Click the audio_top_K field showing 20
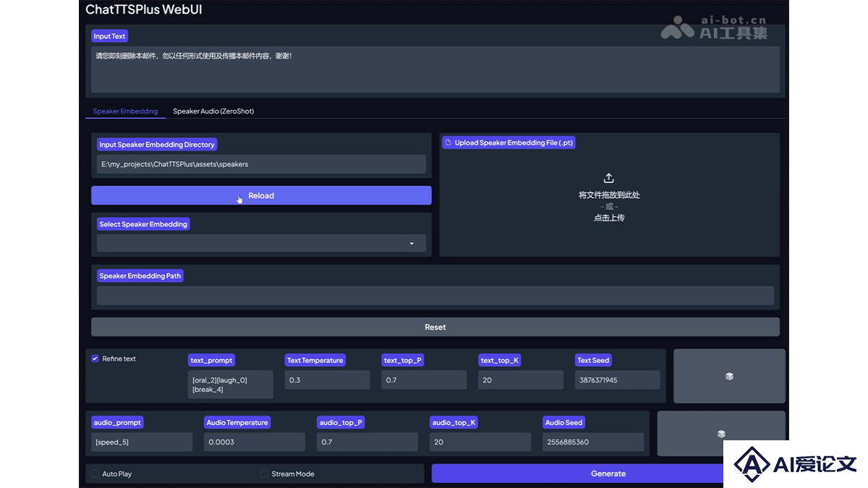The width and height of the screenshot is (868, 488). [x=480, y=442]
